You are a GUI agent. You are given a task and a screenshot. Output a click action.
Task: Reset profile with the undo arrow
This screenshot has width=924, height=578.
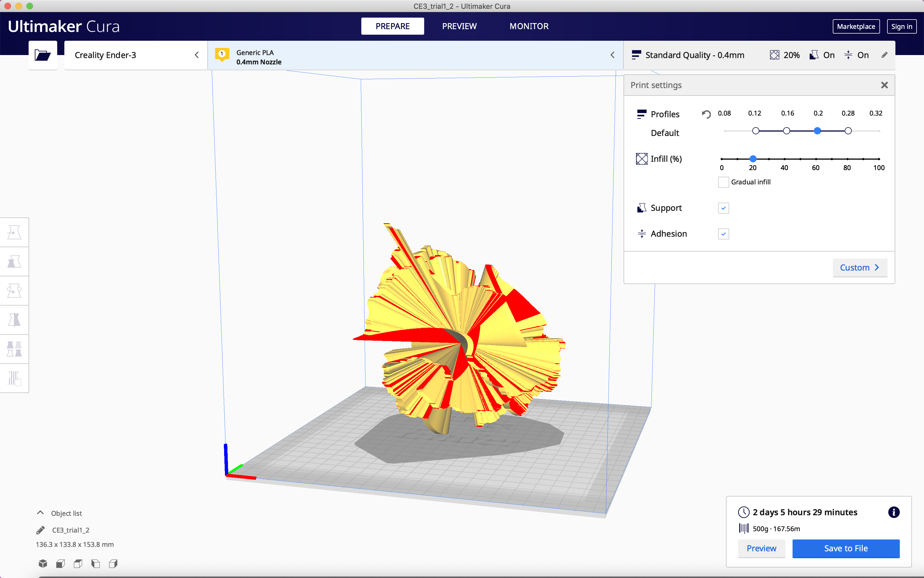click(706, 114)
